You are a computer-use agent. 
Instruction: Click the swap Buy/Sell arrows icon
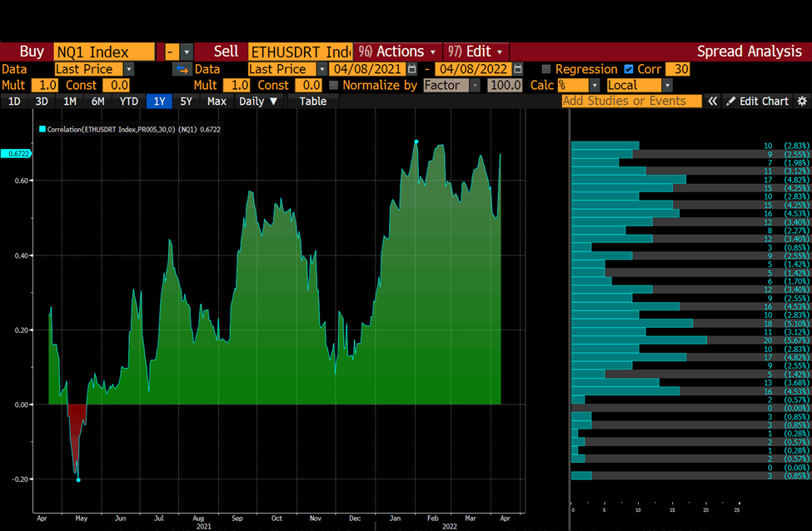182,69
